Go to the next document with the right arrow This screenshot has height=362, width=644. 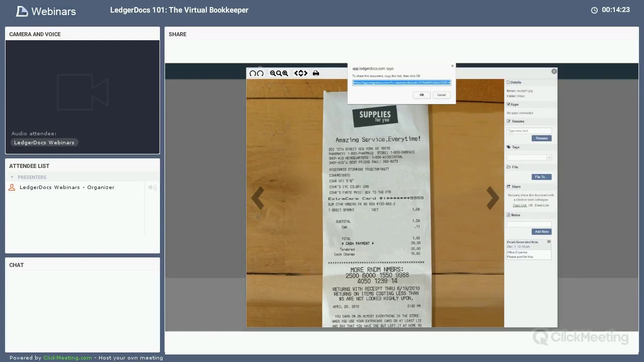pos(493,198)
